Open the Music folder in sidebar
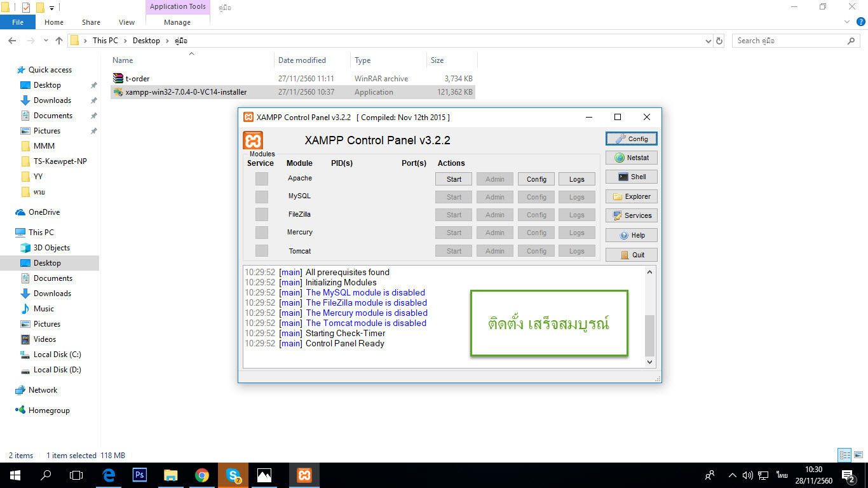Viewport: 868px width, 488px height. coord(43,309)
